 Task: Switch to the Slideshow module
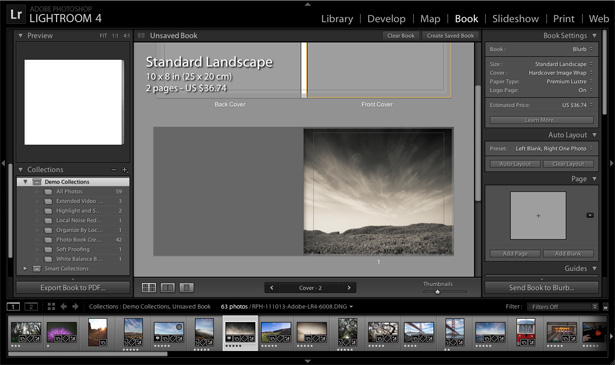click(x=515, y=19)
